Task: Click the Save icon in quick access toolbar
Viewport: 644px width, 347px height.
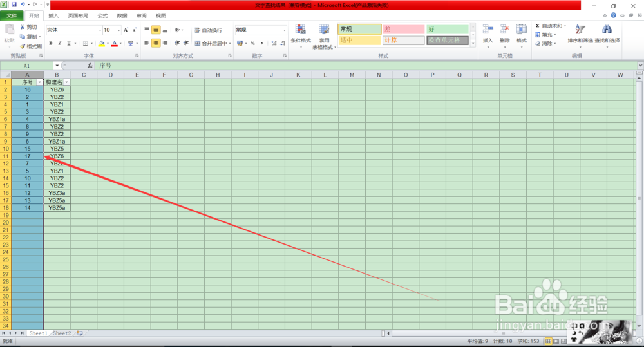Action: pyautogui.click(x=14, y=5)
